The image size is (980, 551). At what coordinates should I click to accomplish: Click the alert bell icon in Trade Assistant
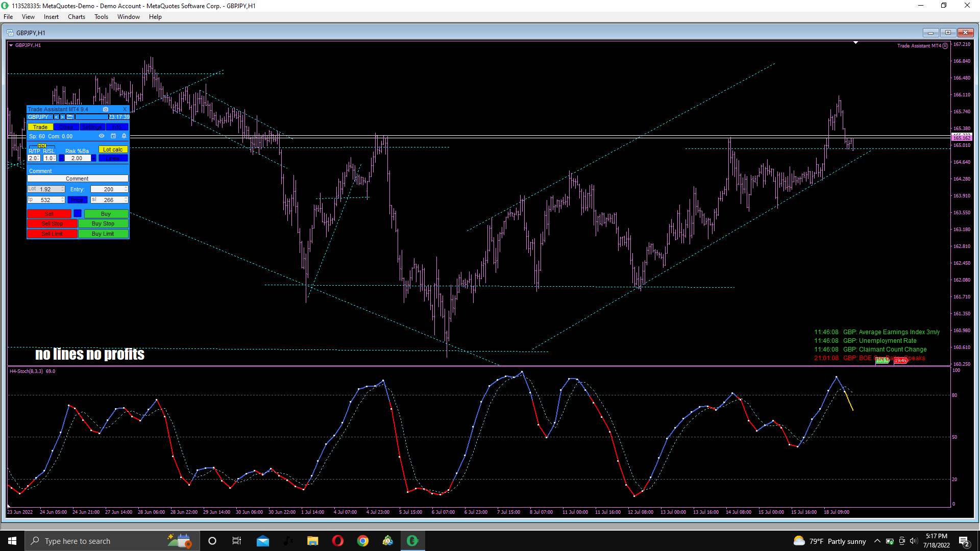click(x=124, y=136)
